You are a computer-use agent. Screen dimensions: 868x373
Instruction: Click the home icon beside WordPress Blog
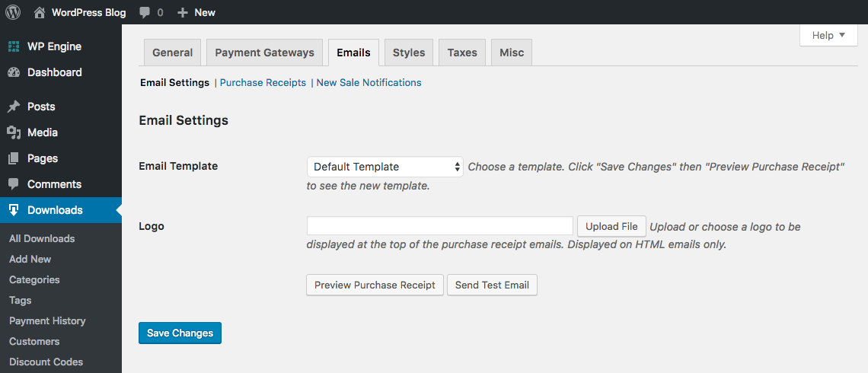coord(39,12)
